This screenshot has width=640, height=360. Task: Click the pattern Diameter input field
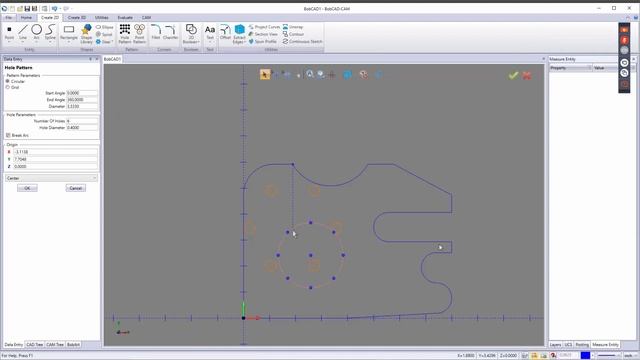(82, 106)
